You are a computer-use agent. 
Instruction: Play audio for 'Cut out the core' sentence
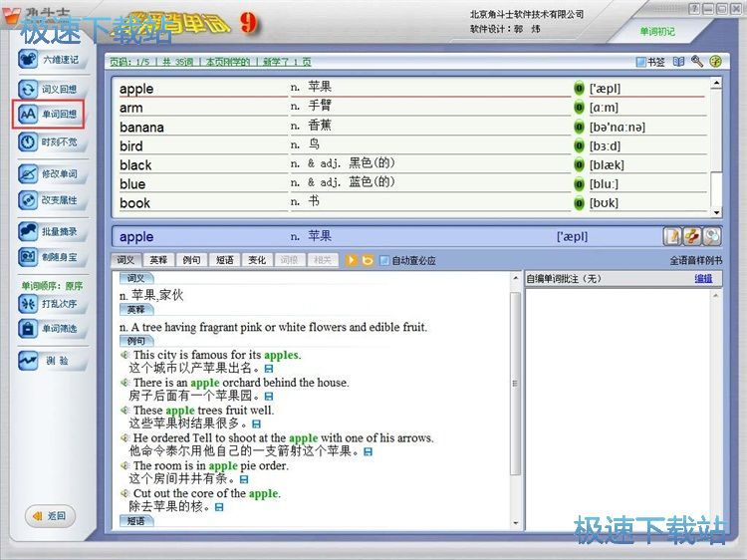[x=124, y=493]
